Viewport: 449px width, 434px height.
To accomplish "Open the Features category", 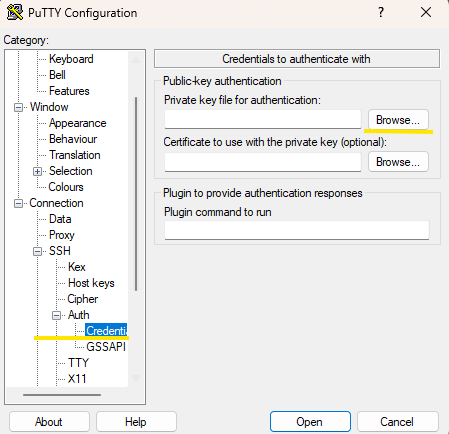I will pyautogui.click(x=69, y=91).
